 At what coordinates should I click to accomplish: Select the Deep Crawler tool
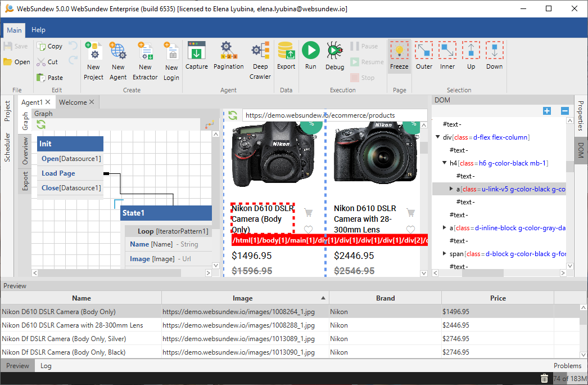coord(260,52)
